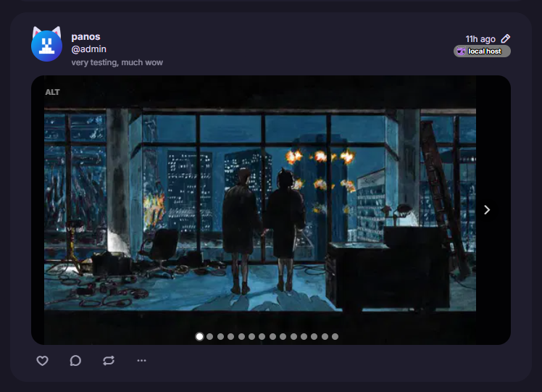
Task: Open the @admin handle link
Action: click(x=88, y=49)
